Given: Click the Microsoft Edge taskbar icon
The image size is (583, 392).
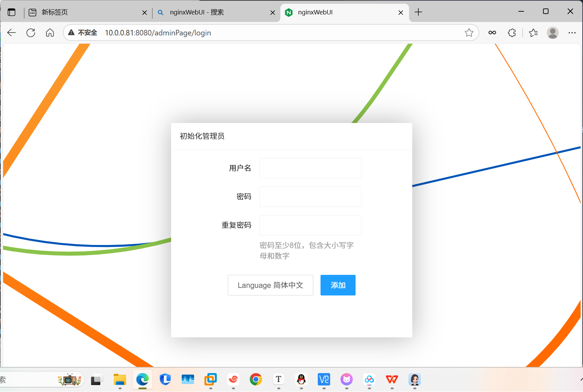Looking at the screenshot, I should [x=143, y=380].
